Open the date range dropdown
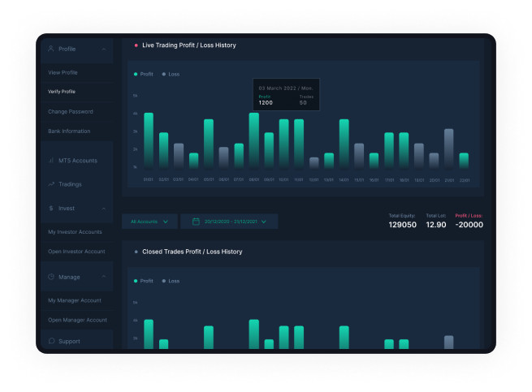This screenshot has height=392, width=532. 229,222
